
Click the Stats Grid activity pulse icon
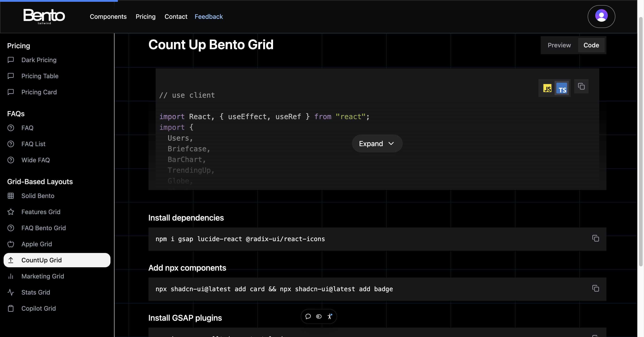(11, 292)
